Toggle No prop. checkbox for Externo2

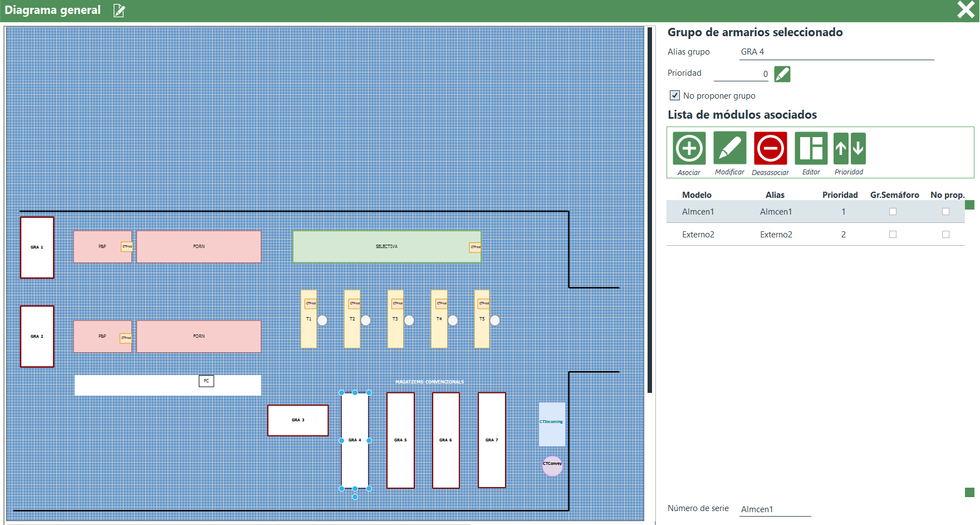[945, 235]
